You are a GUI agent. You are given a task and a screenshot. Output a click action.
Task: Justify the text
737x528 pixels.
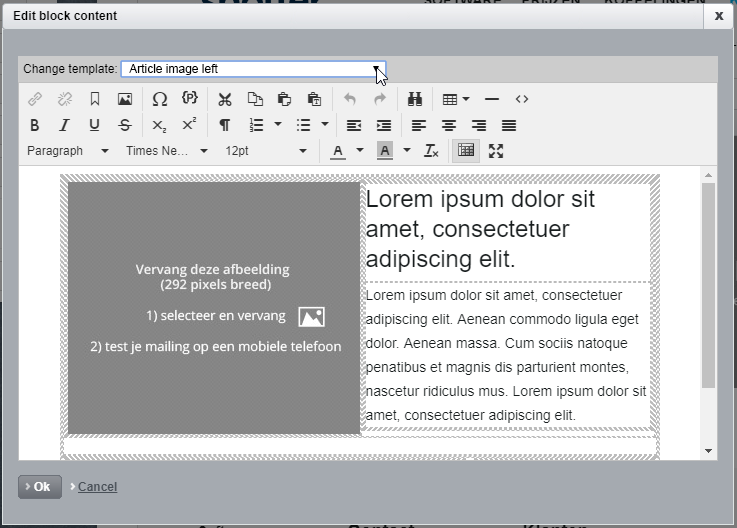[509, 125]
